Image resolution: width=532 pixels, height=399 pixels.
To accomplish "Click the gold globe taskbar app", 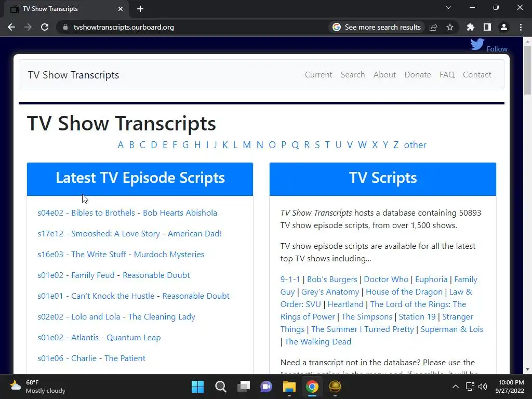I will click(335, 387).
